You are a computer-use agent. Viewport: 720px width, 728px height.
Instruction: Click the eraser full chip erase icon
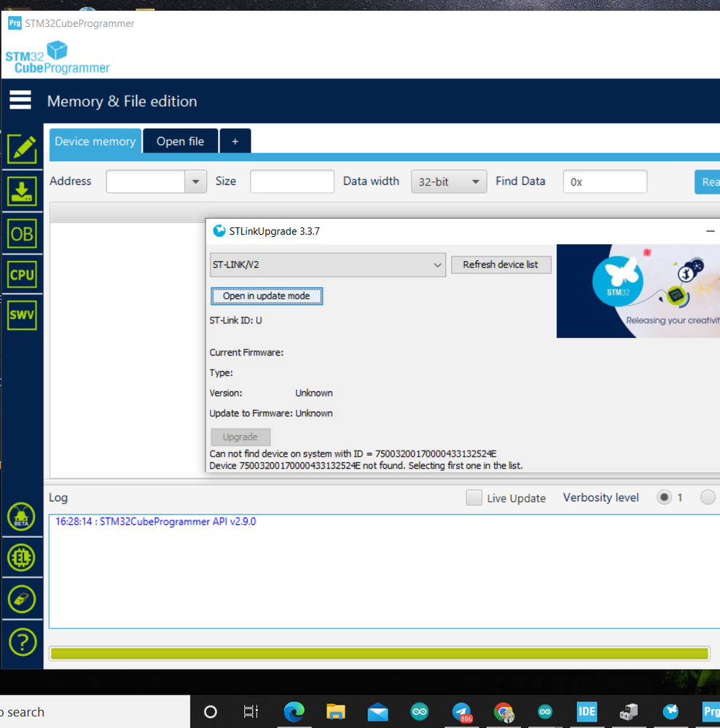click(21, 599)
